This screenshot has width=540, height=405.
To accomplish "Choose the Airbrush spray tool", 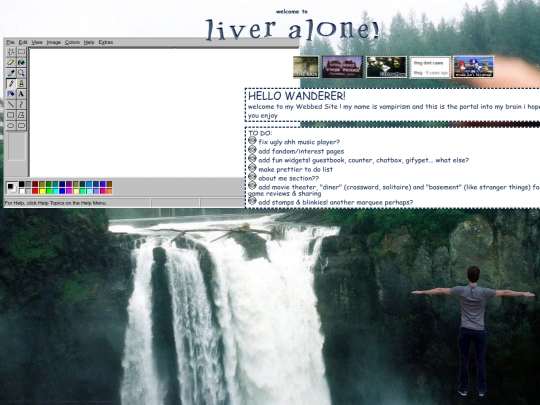I will 11,94.
